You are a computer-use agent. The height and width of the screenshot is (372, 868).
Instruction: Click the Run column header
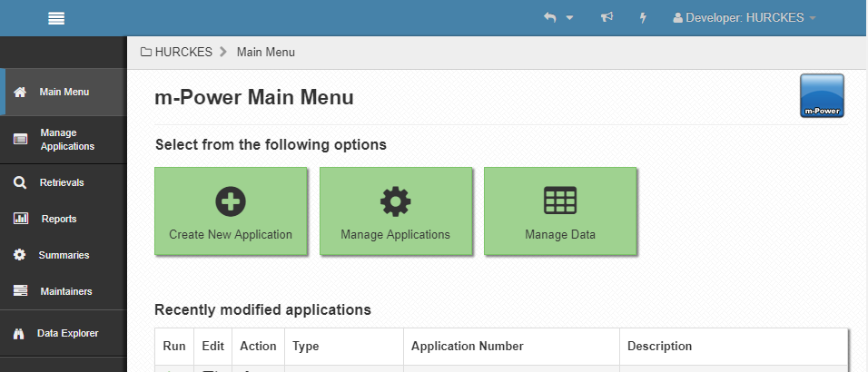tap(174, 346)
